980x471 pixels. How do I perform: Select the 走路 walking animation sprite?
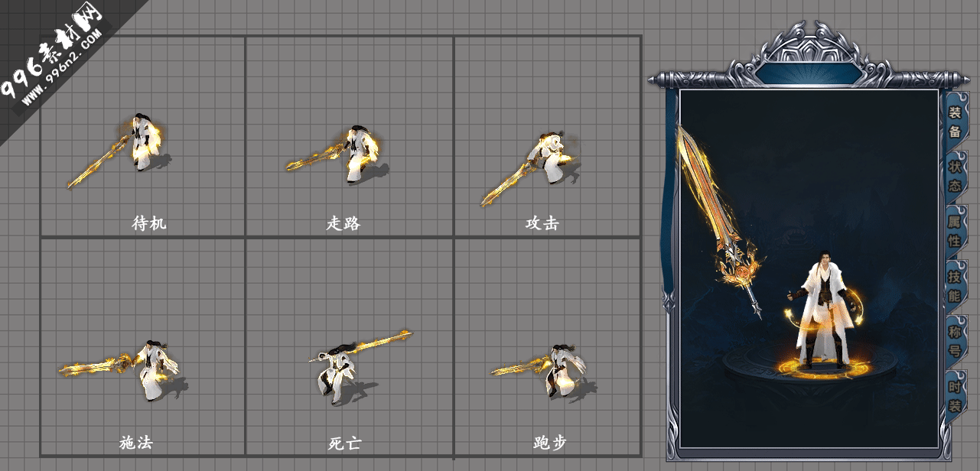tap(334, 154)
